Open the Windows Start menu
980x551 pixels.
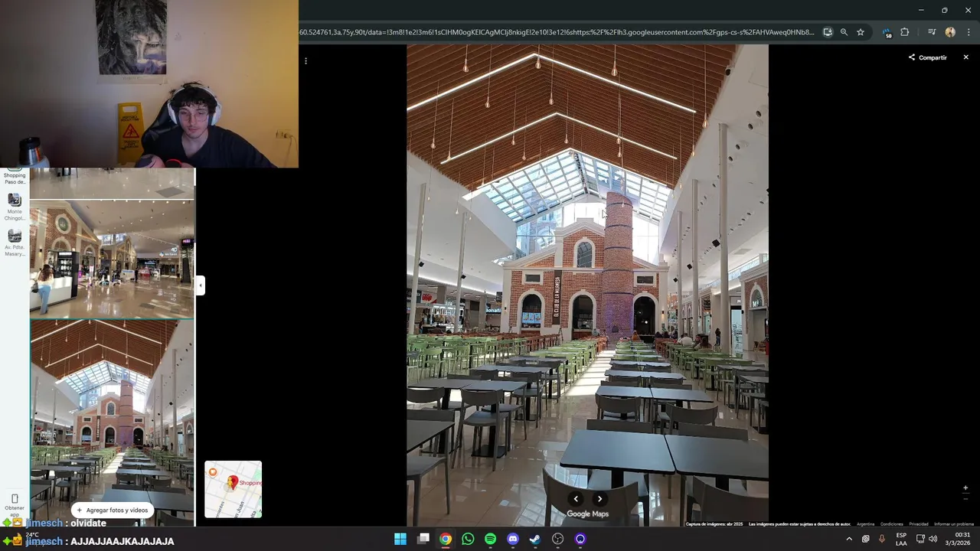(400, 539)
